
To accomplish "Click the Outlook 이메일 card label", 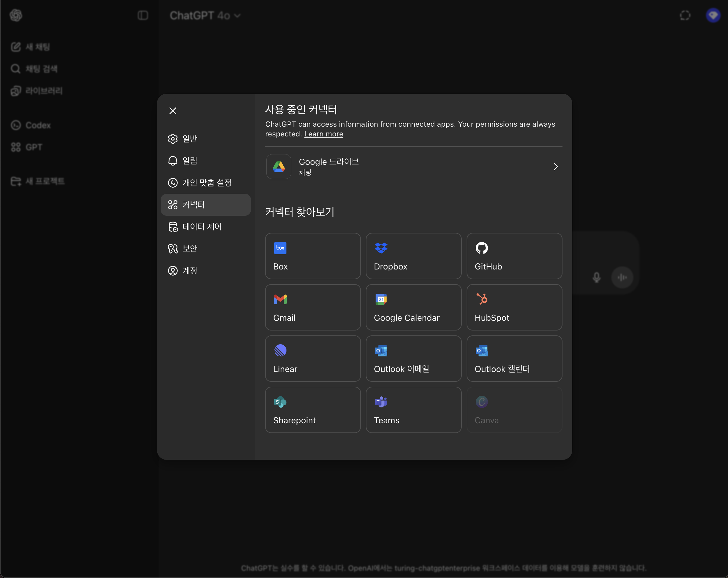I will pyautogui.click(x=402, y=369).
